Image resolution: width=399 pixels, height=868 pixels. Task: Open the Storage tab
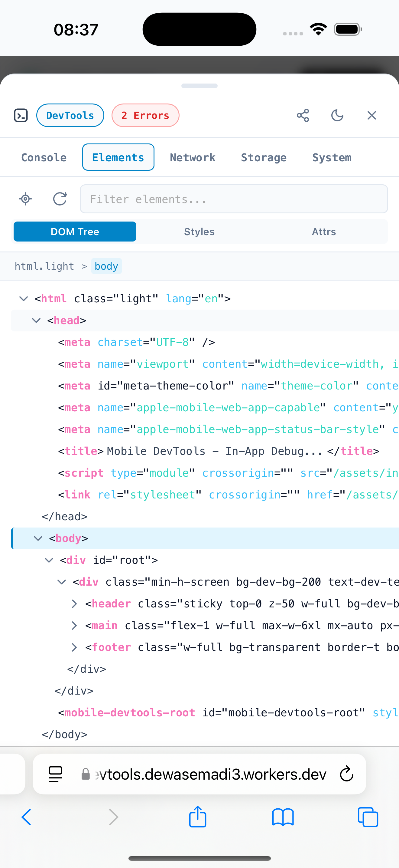[x=264, y=157]
